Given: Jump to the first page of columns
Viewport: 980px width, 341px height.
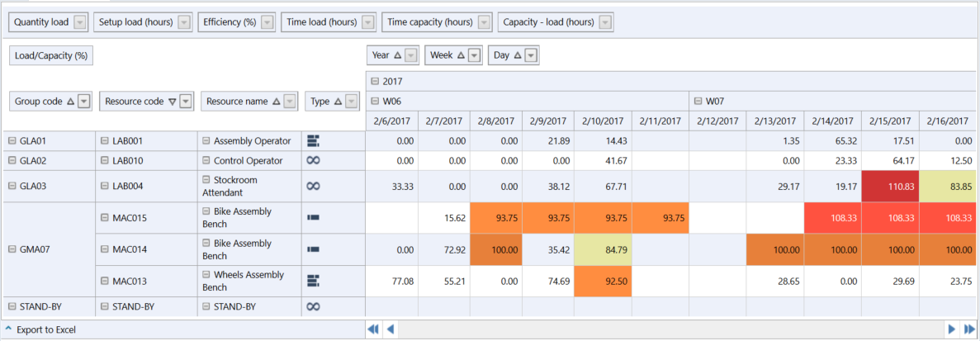Looking at the screenshot, I should pos(373,329).
